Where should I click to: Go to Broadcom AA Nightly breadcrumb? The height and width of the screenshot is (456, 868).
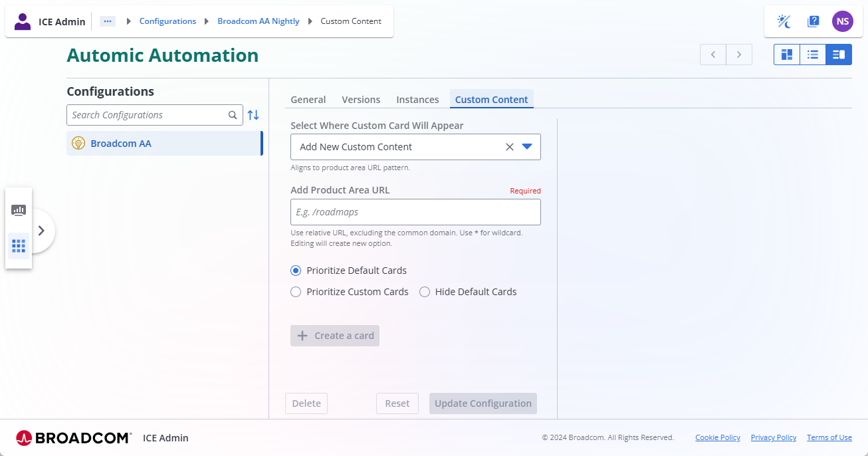[259, 21]
